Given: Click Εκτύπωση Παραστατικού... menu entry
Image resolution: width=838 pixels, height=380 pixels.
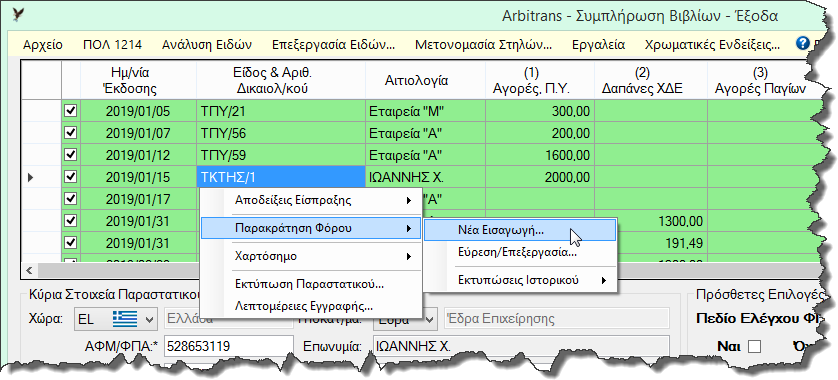Looking at the screenshot, I should click(x=311, y=284).
